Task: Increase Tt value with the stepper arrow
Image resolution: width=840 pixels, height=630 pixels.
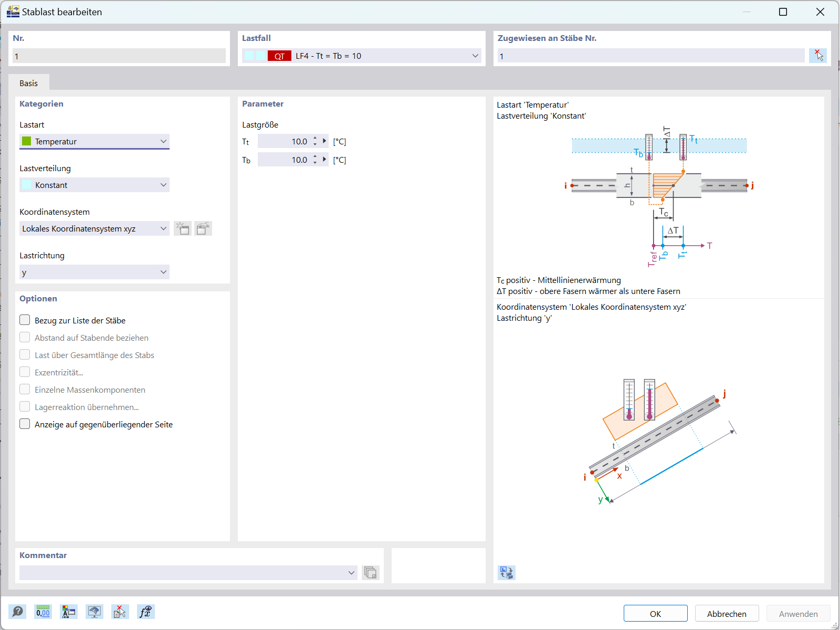Action: tap(314, 138)
